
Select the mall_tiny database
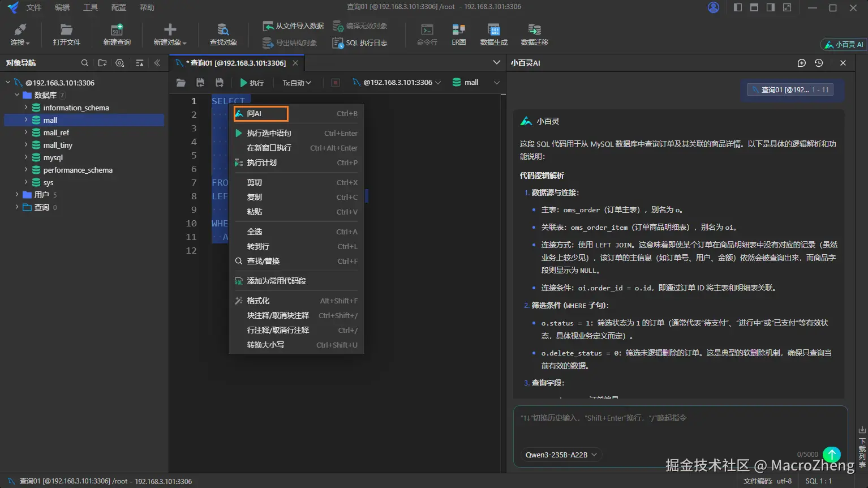click(58, 145)
